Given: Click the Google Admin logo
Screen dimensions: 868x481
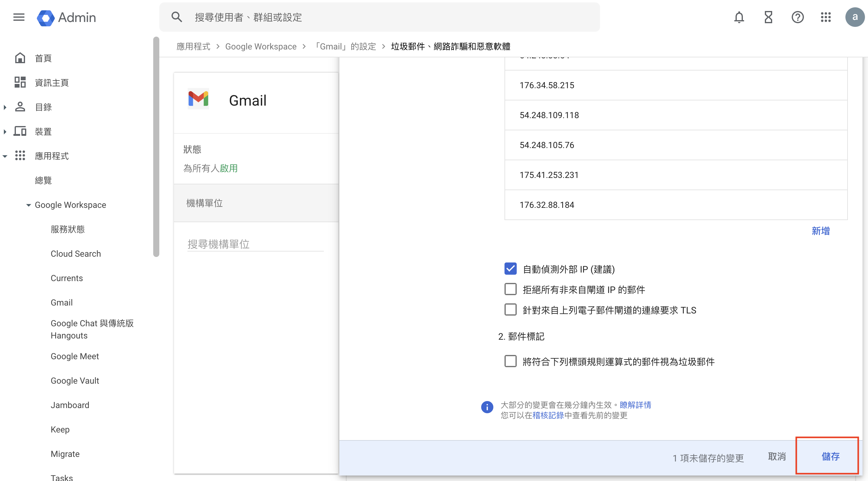Looking at the screenshot, I should pos(66,17).
